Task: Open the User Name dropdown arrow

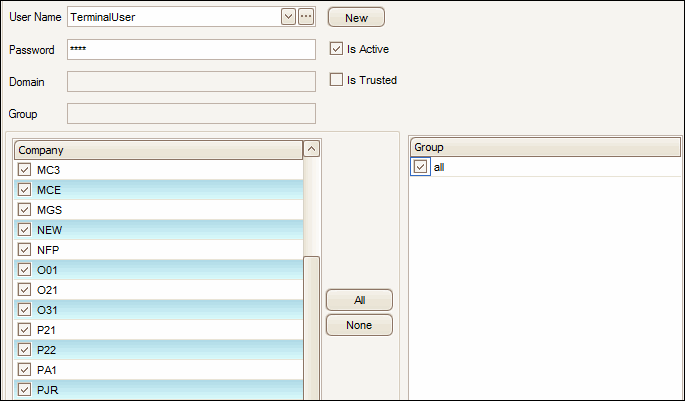Action: tap(289, 17)
